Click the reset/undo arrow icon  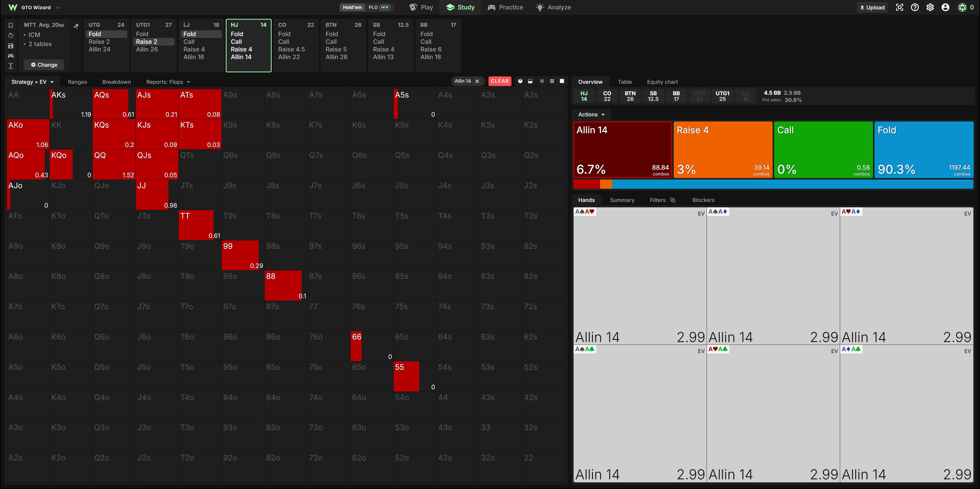point(11,35)
